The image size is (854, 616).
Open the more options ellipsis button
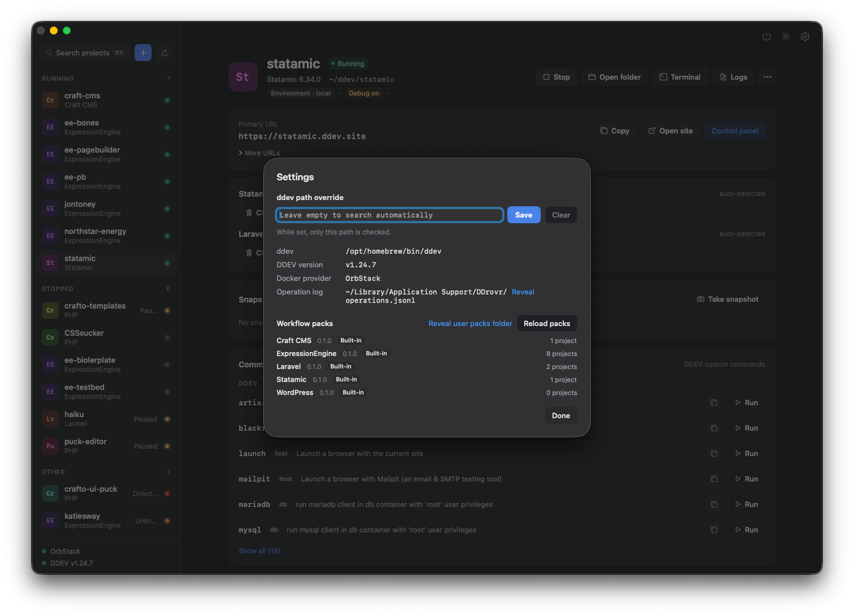pyautogui.click(x=767, y=77)
